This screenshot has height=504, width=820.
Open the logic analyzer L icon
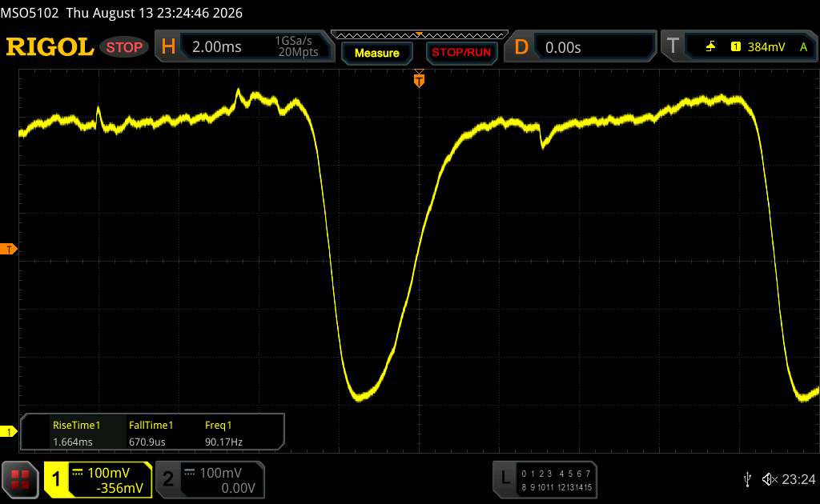tap(505, 478)
